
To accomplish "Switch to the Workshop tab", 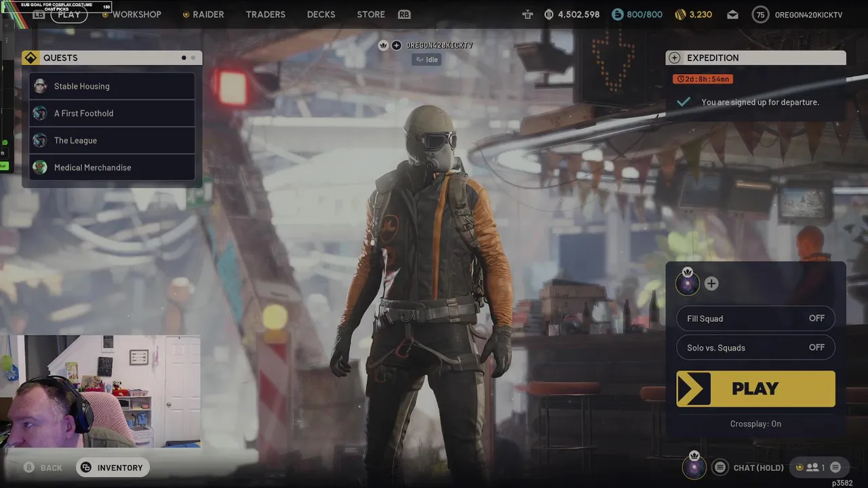I will (x=136, y=14).
